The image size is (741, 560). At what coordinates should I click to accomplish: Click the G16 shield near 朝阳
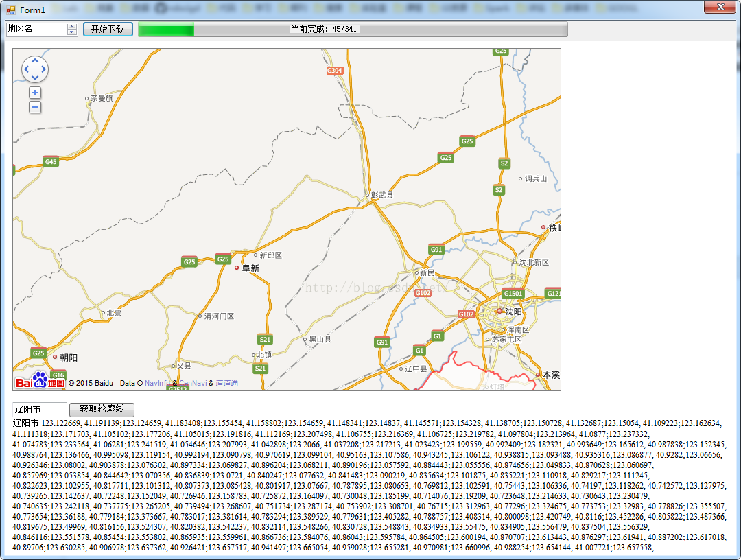pyautogui.click(x=58, y=375)
